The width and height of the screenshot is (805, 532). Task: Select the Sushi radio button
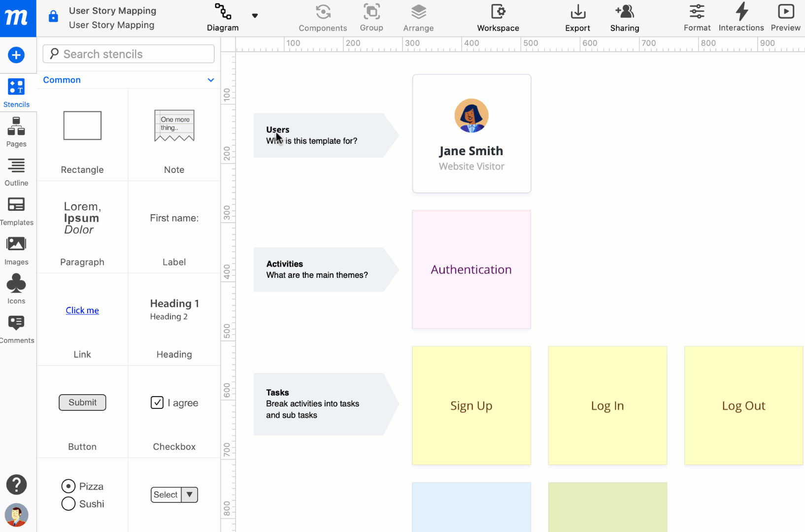(68, 503)
